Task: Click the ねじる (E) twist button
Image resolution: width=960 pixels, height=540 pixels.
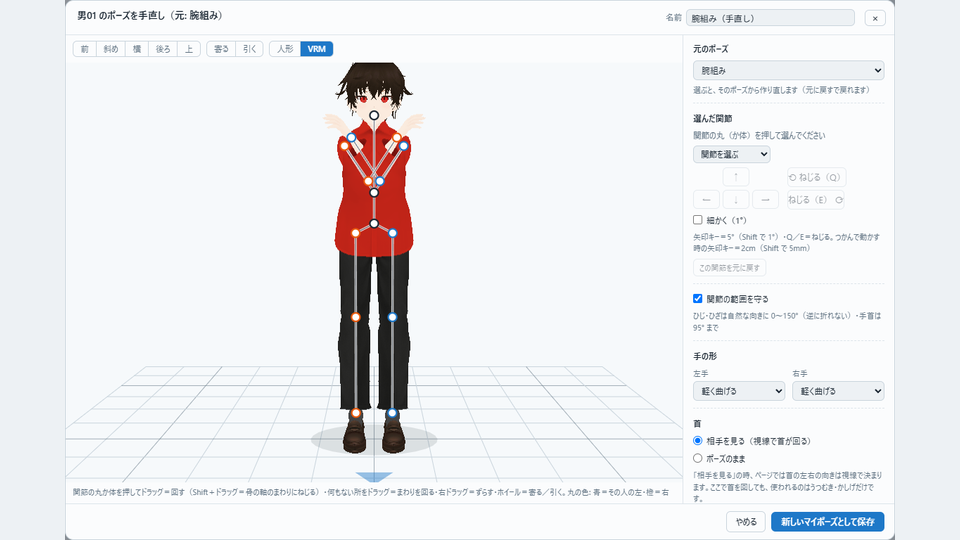Action: click(x=816, y=200)
